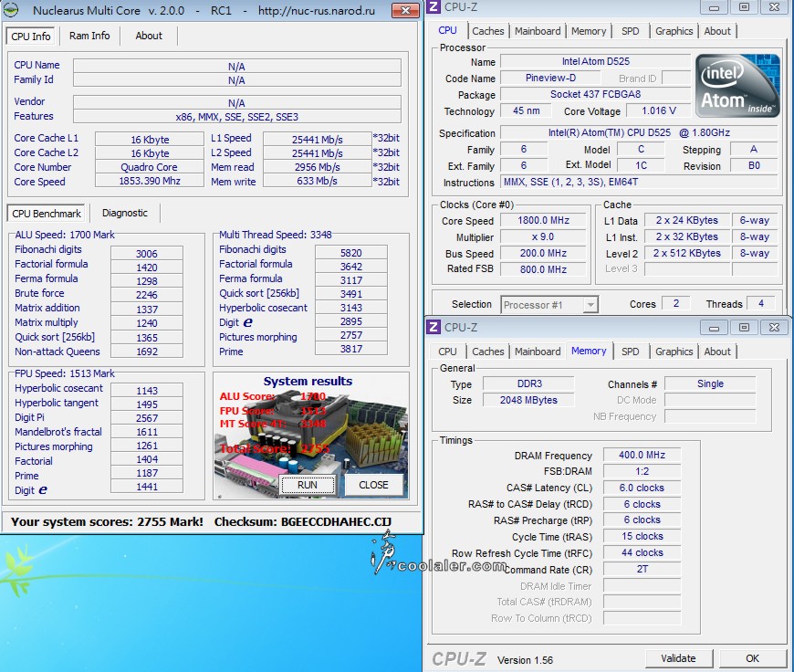Click Code Name value Pineview-D

550,78
